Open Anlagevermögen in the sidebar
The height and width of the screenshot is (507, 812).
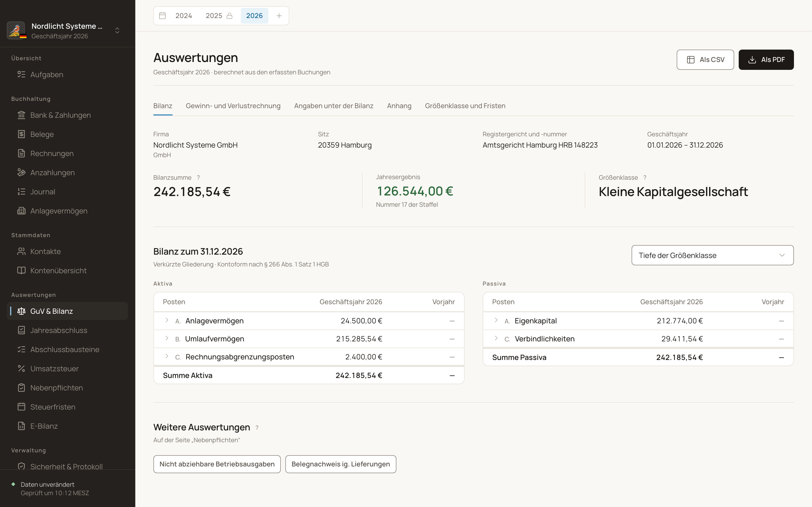pyautogui.click(x=67, y=211)
